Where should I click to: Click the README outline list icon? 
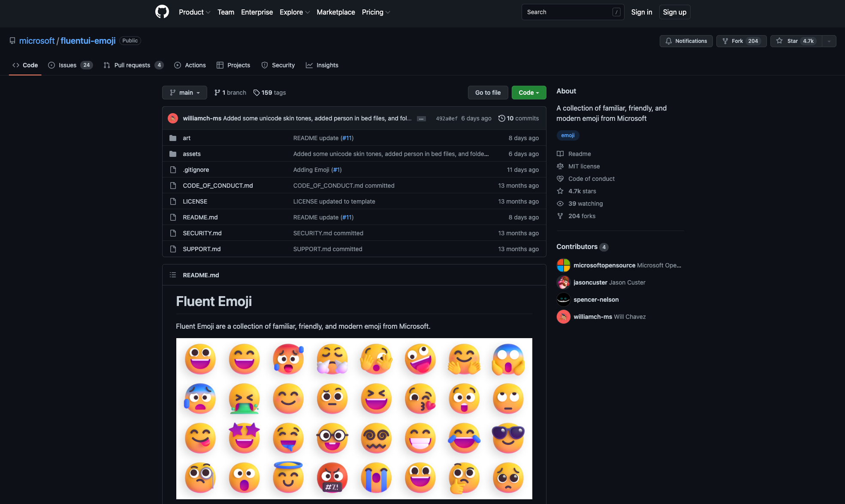point(173,275)
